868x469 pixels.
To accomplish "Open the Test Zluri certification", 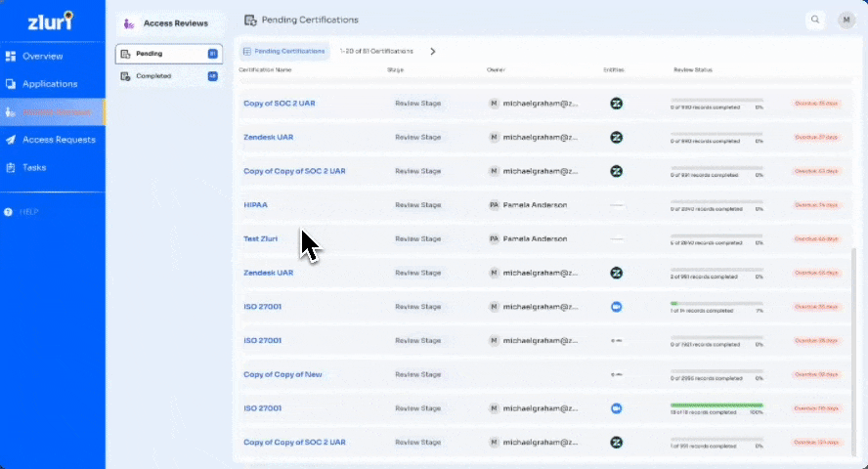I will tap(260, 239).
